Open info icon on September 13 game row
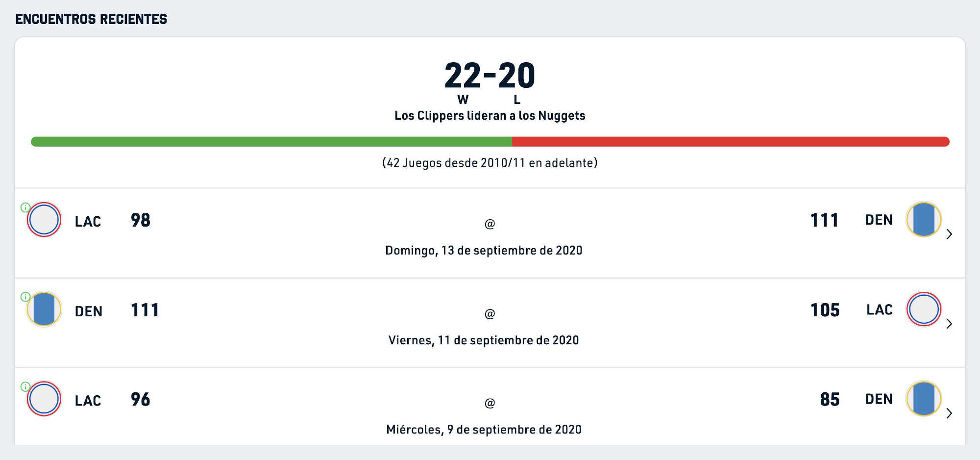This screenshot has width=980, height=460. click(25, 207)
